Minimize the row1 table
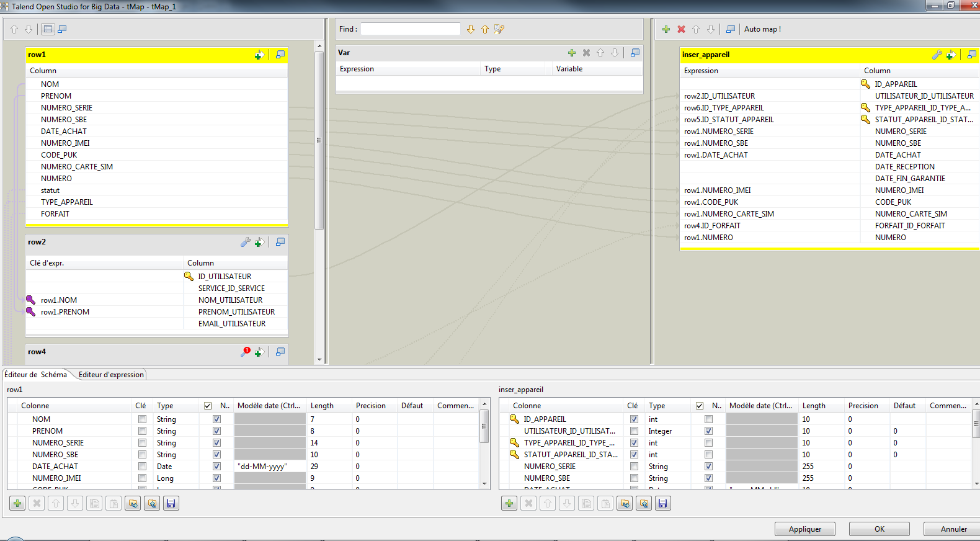The width and height of the screenshot is (980, 541). point(280,55)
